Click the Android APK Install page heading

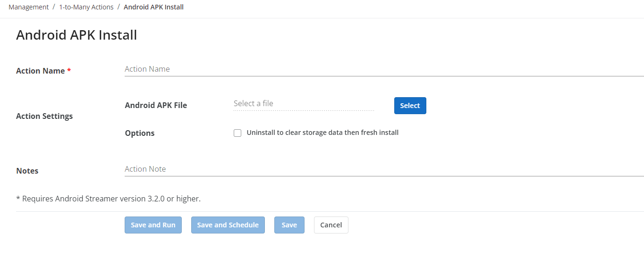76,35
